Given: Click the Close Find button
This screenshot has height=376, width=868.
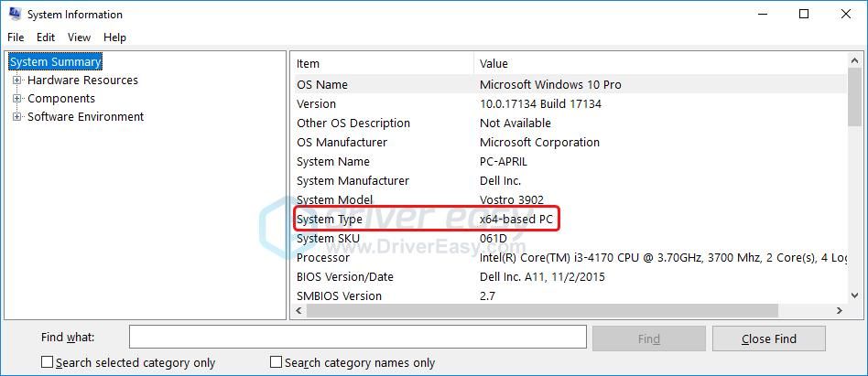Looking at the screenshot, I should click(x=768, y=338).
